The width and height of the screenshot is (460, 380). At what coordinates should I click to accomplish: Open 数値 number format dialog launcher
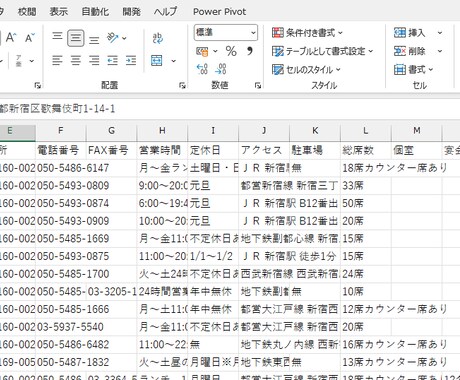click(x=258, y=86)
